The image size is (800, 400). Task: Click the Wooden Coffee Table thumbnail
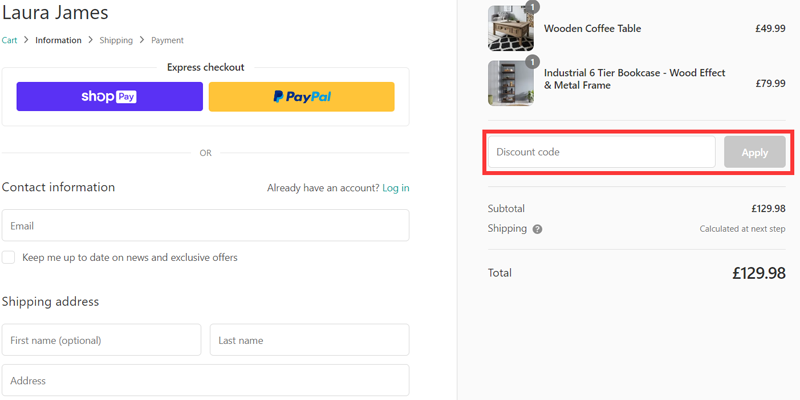[x=511, y=29]
